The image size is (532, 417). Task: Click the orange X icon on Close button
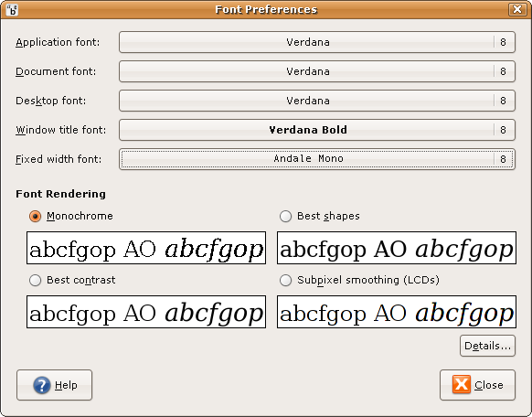[x=461, y=384]
